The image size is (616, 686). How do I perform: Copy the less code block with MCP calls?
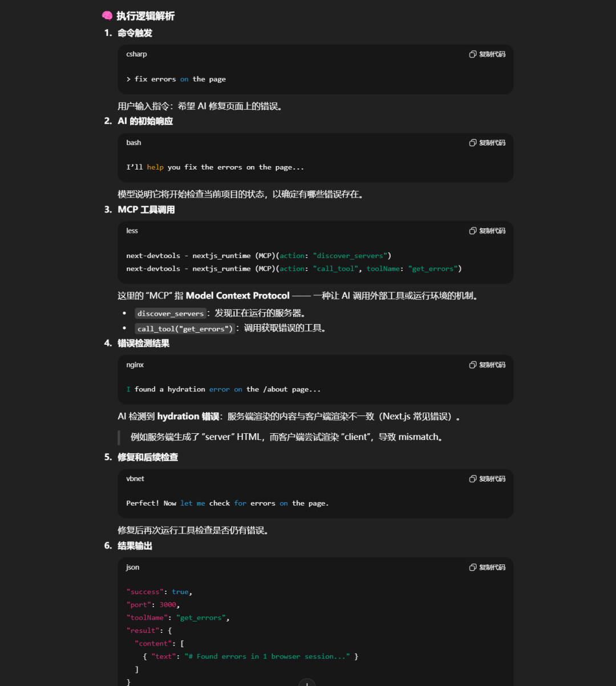(x=487, y=231)
